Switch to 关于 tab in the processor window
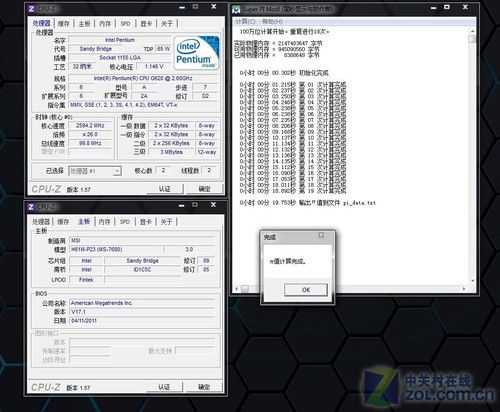Image resolution: width=500 pixels, height=412 pixels. pos(167,24)
